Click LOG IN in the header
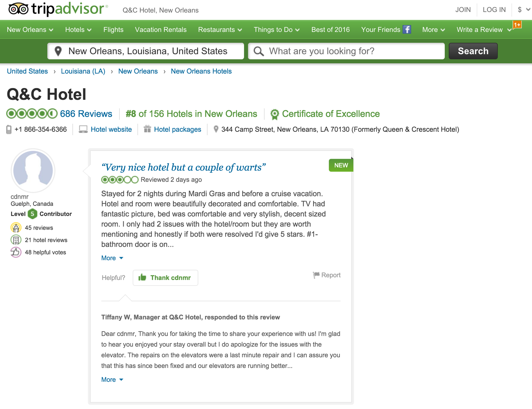The image size is (532, 409). coord(494,10)
